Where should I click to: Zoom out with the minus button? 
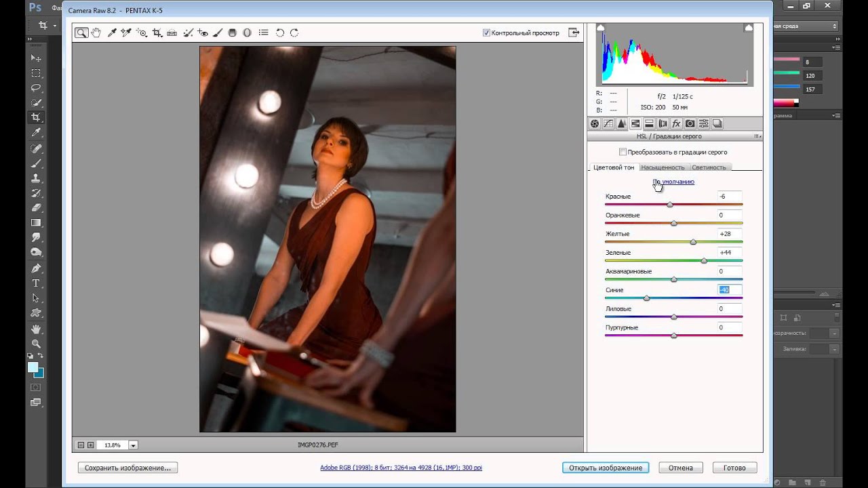tap(81, 445)
